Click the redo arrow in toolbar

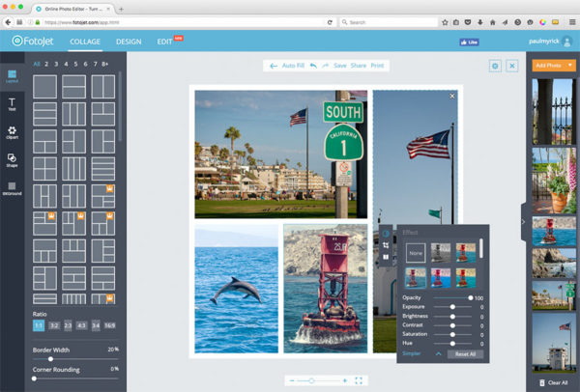(x=325, y=66)
